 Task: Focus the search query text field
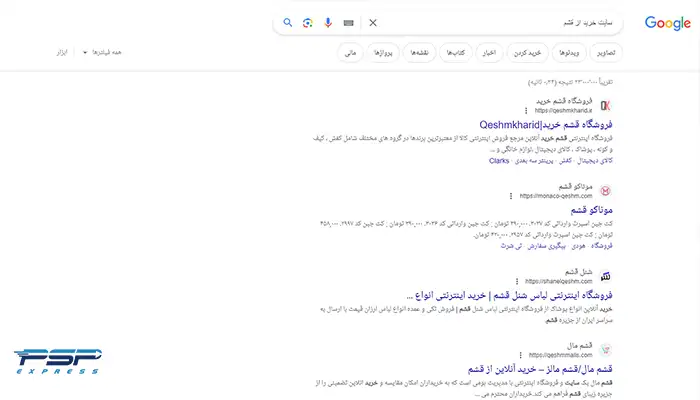coord(496,23)
